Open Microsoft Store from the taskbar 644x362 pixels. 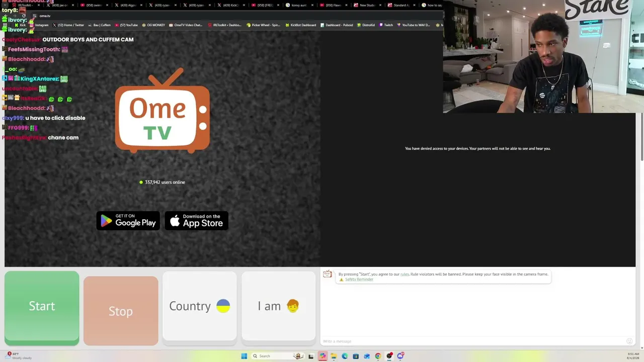point(356,356)
